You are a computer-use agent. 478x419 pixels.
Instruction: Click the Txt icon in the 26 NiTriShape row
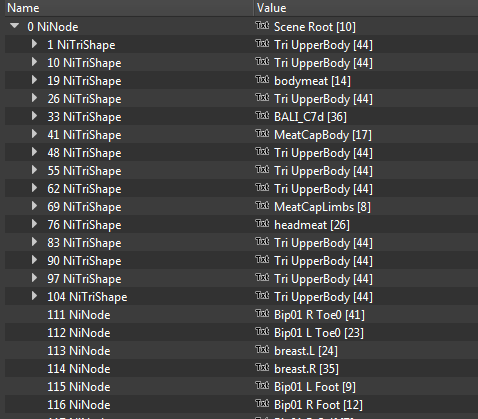click(262, 98)
